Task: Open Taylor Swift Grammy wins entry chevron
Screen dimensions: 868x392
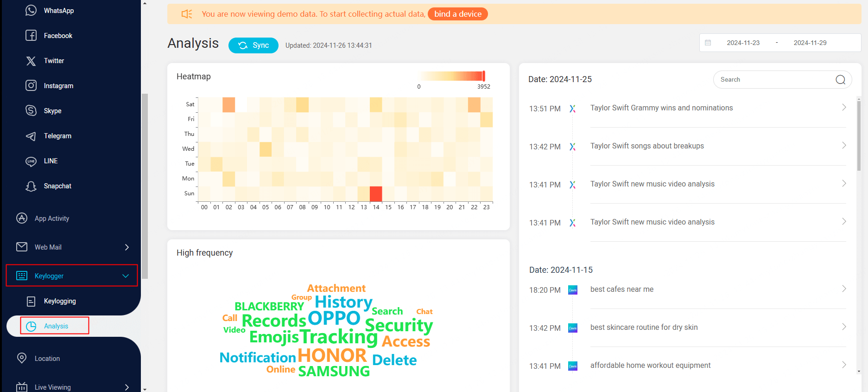Action: [844, 107]
